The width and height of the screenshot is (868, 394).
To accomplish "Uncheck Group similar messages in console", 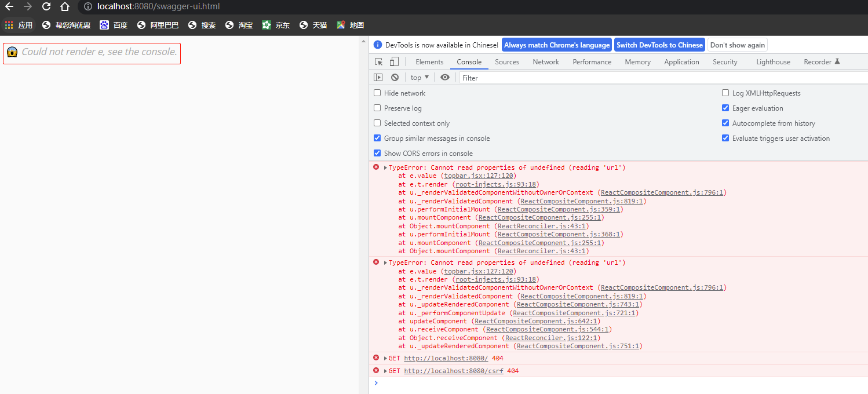I will coord(377,138).
